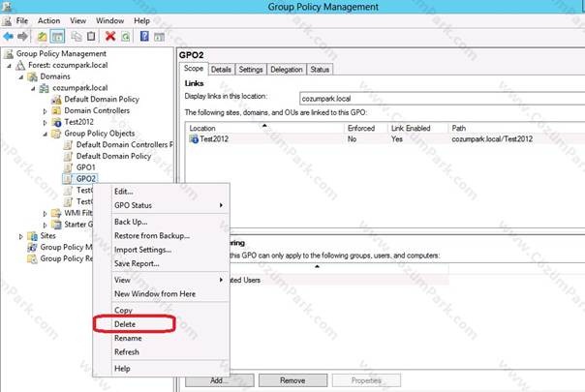This screenshot has height=392, width=585.
Task: Click the Sites node icon
Action: [x=33, y=236]
